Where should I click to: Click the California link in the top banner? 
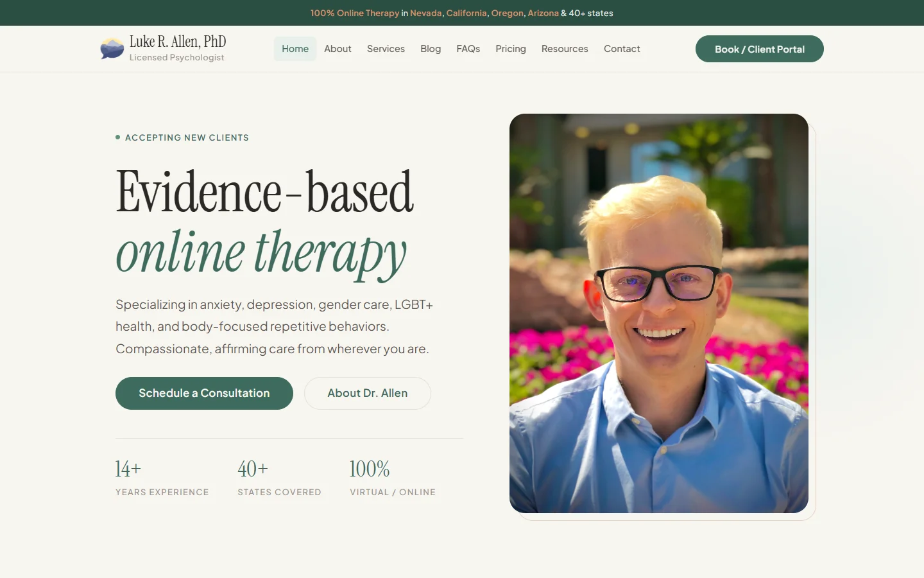tap(466, 13)
